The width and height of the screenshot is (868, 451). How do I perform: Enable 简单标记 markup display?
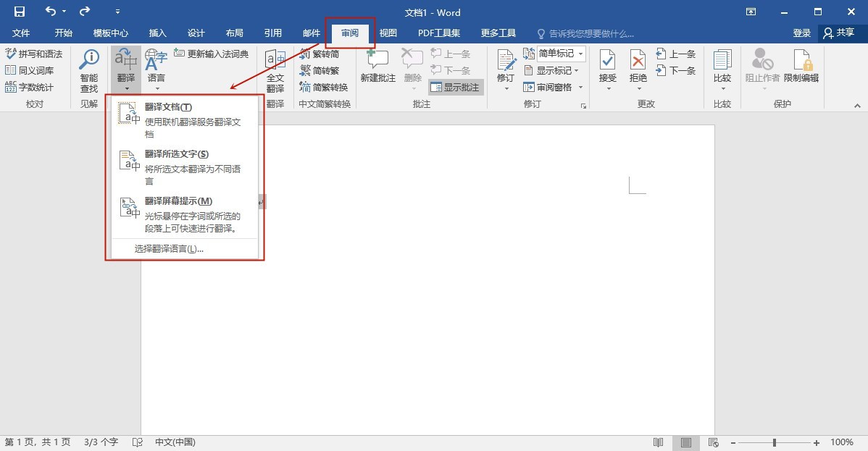(554, 53)
